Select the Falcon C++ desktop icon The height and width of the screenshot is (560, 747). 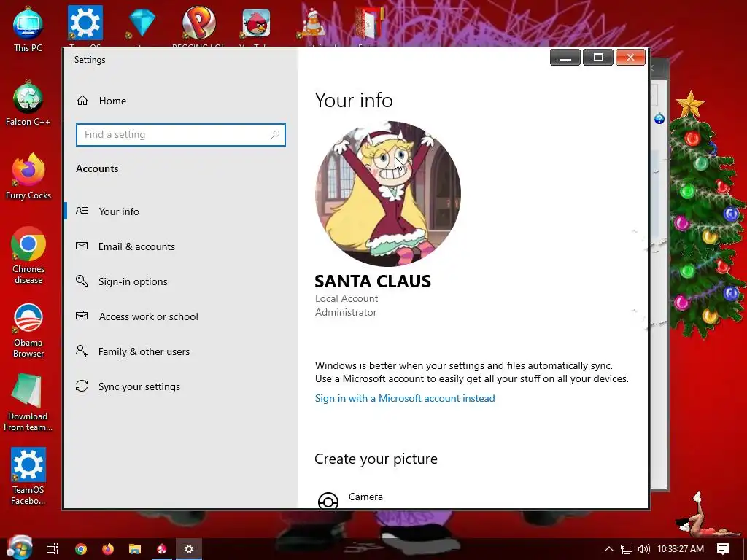(x=28, y=104)
